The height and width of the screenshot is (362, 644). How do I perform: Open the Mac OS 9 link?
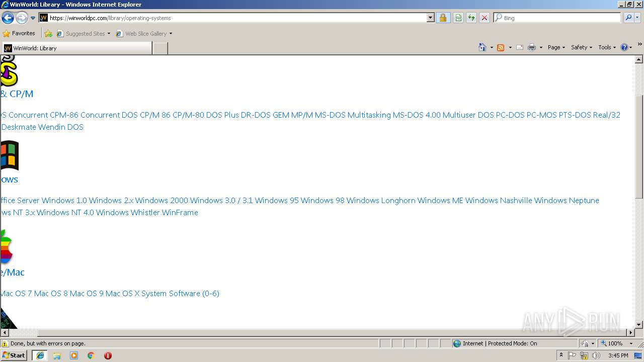point(87,293)
